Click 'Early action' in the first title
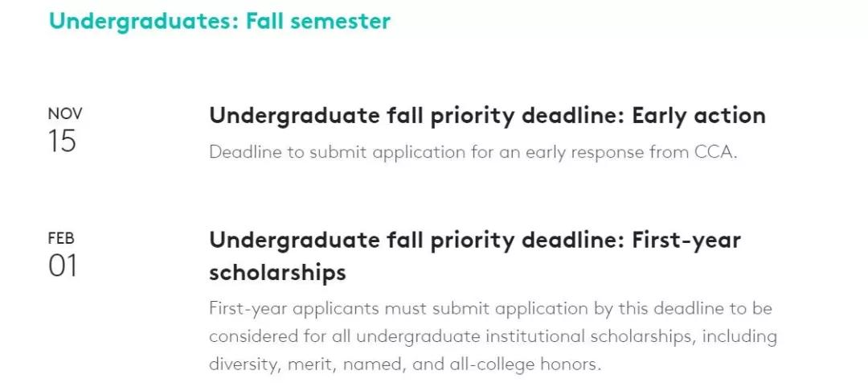The height and width of the screenshot is (383, 868). (x=699, y=116)
